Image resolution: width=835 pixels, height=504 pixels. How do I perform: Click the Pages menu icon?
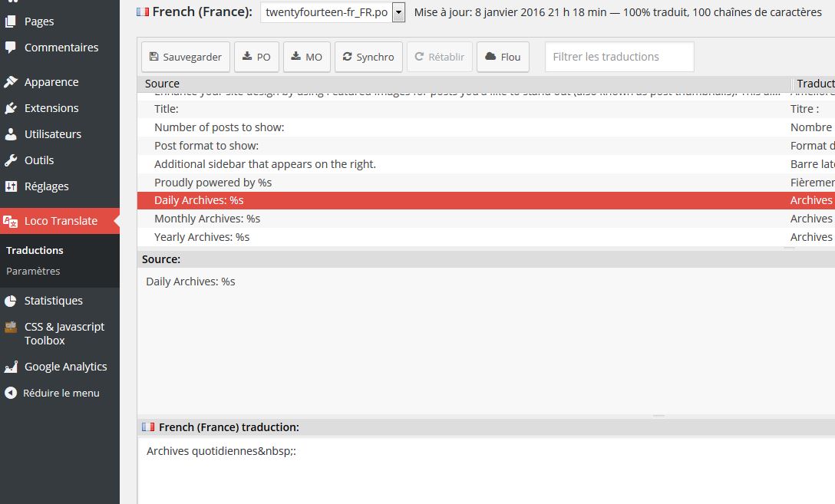(x=10, y=21)
